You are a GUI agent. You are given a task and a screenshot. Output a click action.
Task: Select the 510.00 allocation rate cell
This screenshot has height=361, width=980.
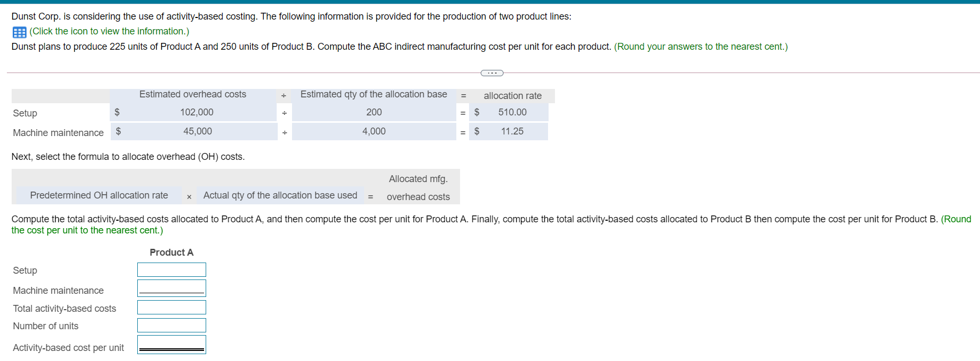pos(513,112)
